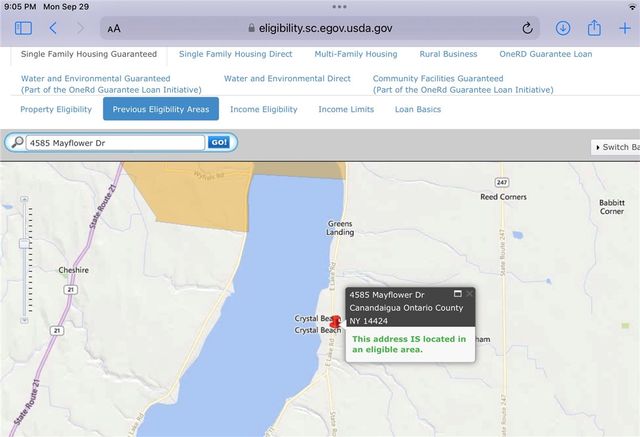The height and width of the screenshot is (437, 640).
Task: Open the Loan Basics tab
Action: [417, 109]
